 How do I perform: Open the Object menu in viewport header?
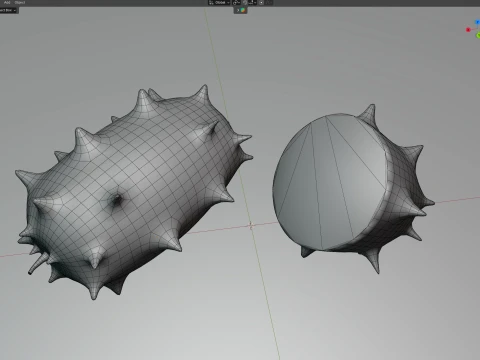click(x=20, y=2)
